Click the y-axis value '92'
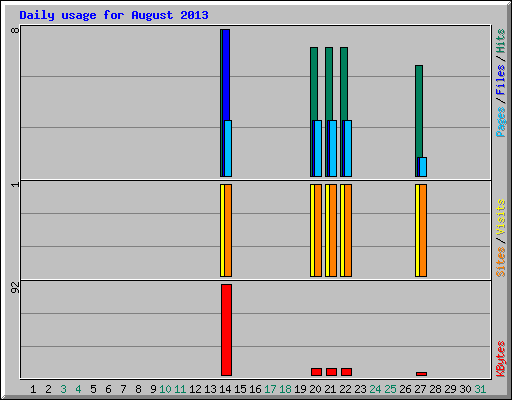512x400 pixels. tap(15, 288)
